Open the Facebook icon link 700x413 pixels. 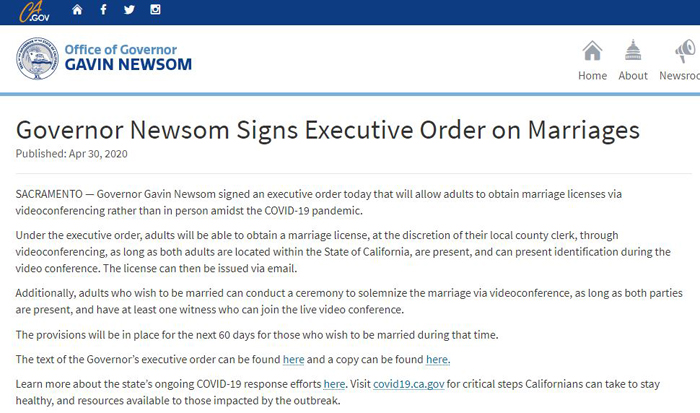(x=104, y=9)
